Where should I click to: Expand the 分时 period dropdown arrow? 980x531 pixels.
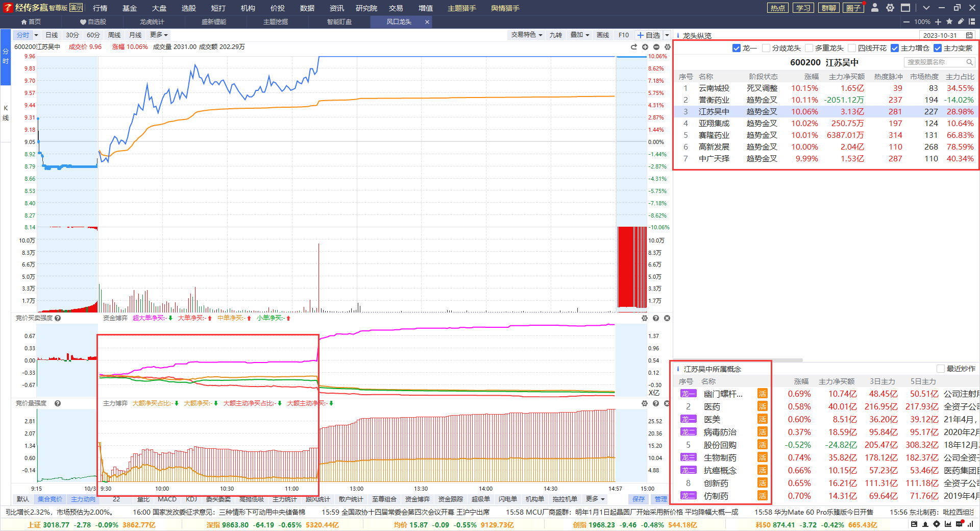(x=36, y=35)
